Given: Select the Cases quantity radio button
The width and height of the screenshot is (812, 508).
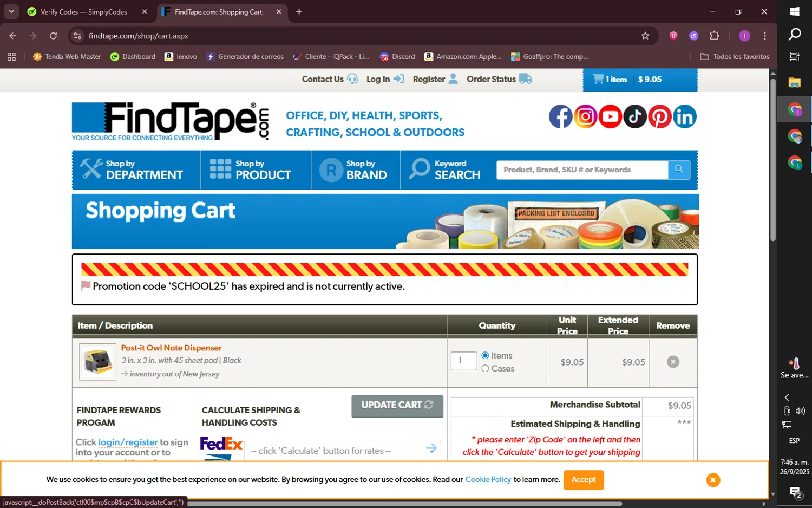Looking at the screenshot, I should 485,368.
